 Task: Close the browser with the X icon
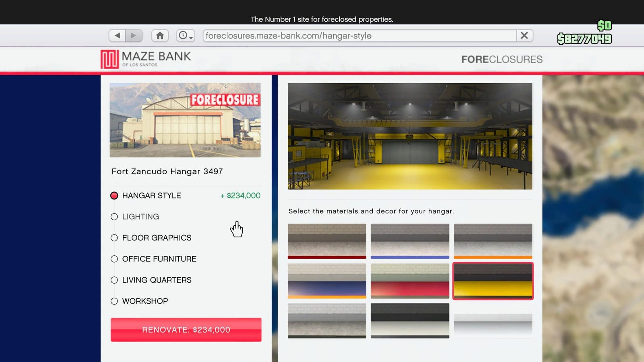click(x=524, y=35)
